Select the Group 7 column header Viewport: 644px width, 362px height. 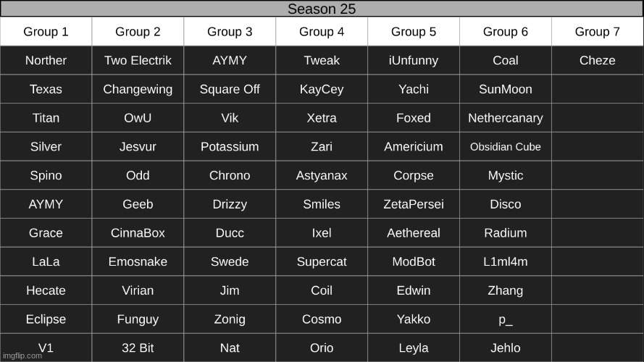(598, 32)
